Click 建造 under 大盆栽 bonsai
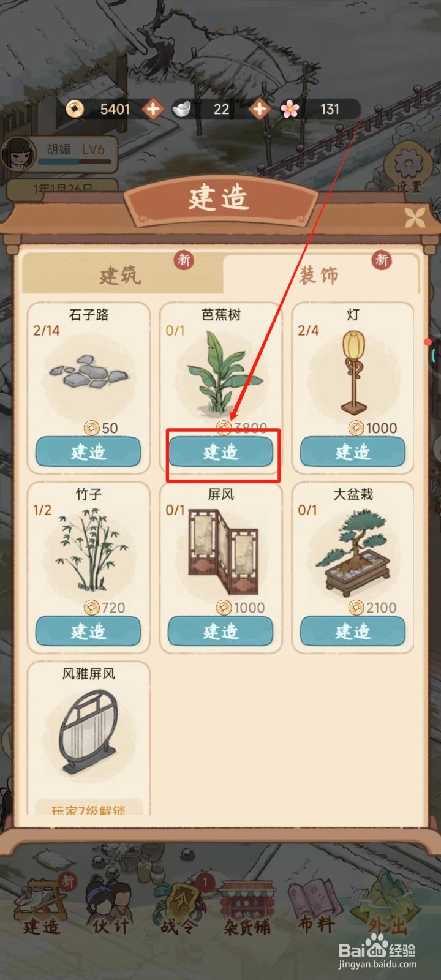The width and height of the screenshot is (441, 980). [x=353, y=631]
